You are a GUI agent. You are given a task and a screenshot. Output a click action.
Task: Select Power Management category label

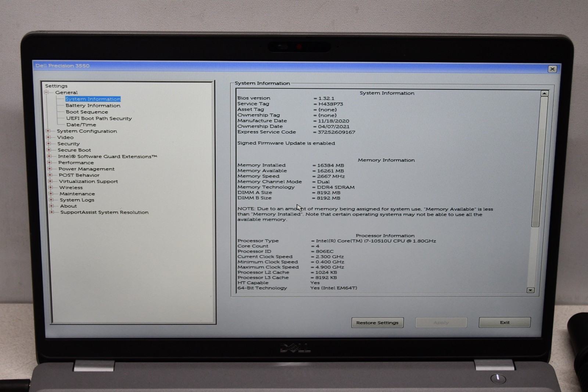pyautogui.click(x=86, y=169)
